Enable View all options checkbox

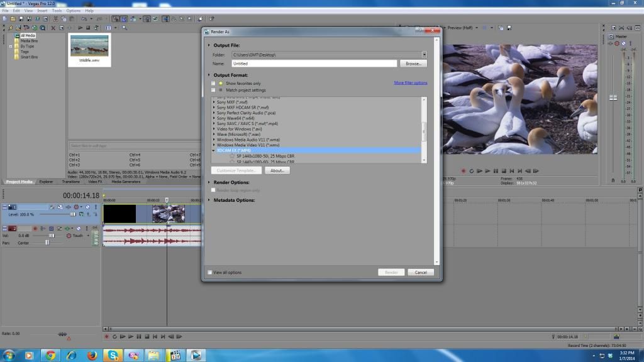tap(210, 272)
